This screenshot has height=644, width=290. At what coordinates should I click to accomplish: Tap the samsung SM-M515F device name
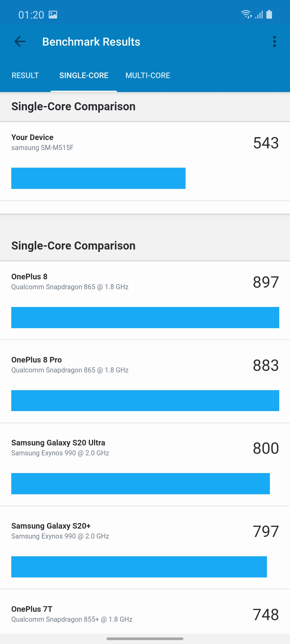[x=42, y=148]
